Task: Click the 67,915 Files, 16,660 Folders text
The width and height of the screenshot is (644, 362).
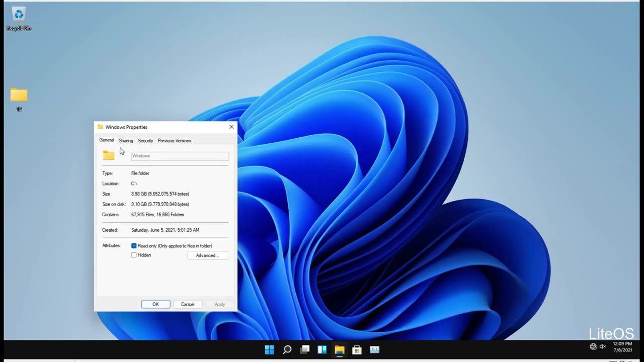Action: pyautogui.click(x=157, y=215)
